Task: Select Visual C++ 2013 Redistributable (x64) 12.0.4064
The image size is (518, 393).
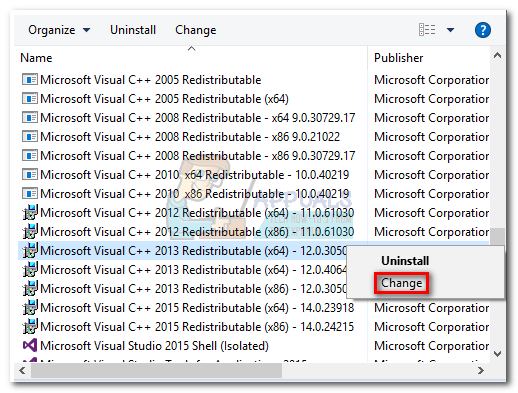Action: [x=193, y=270]
